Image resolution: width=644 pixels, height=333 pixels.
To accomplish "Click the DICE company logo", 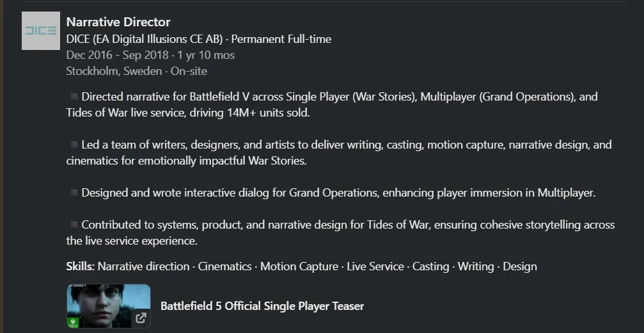I will [41, 31].
